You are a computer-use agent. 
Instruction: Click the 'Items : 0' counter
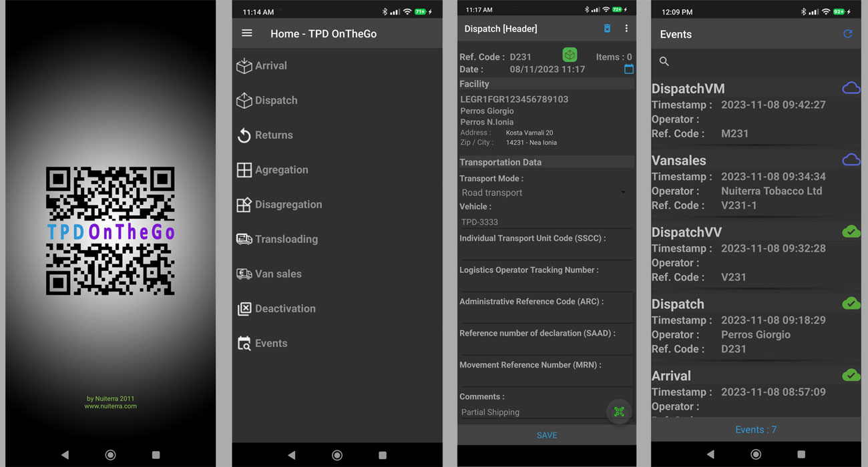click(x=614, y=57)
